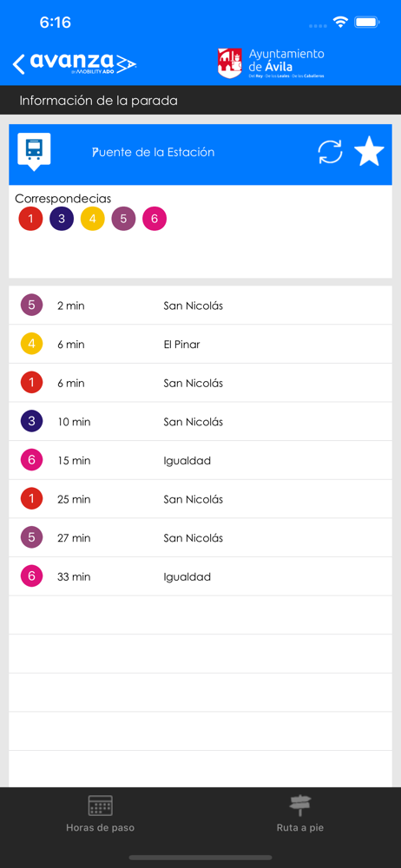
Task: Select purple line 5 in Correspondecias
Action: click(123, 219)
